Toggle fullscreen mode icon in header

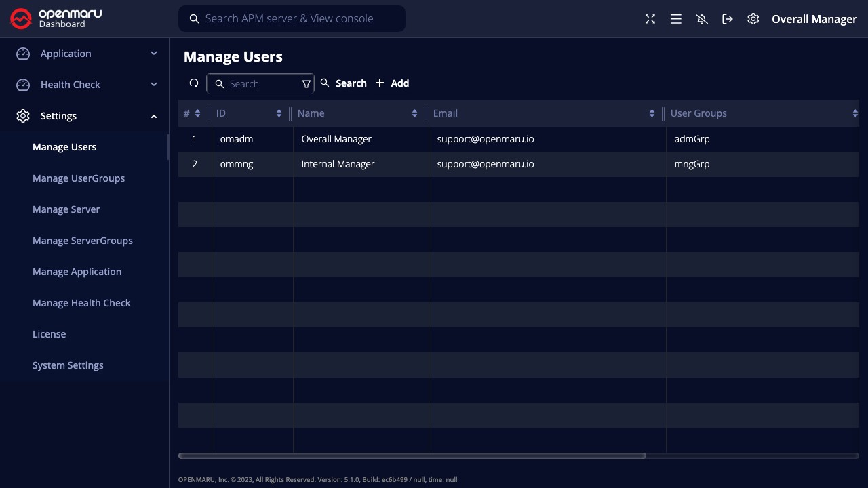(650, 19)
